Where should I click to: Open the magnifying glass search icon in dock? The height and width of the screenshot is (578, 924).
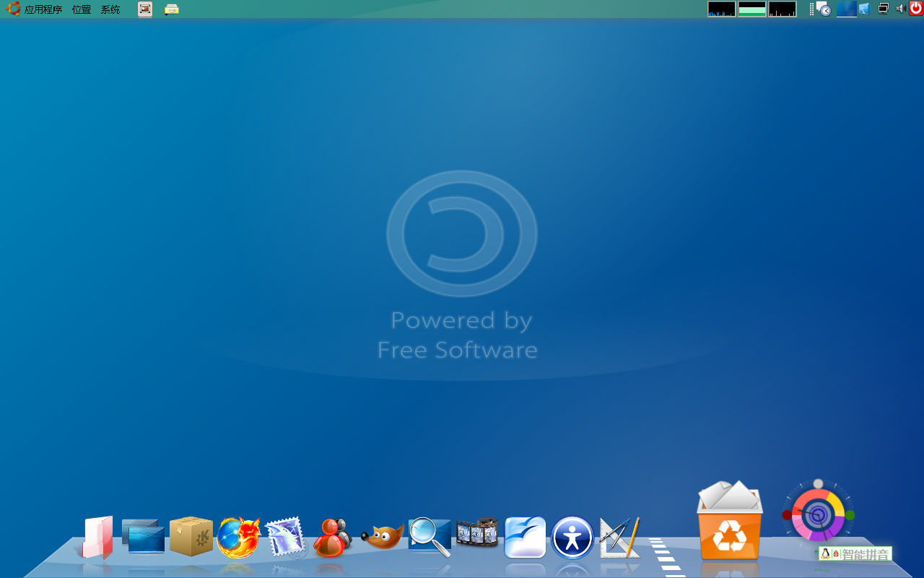(430, 538)
